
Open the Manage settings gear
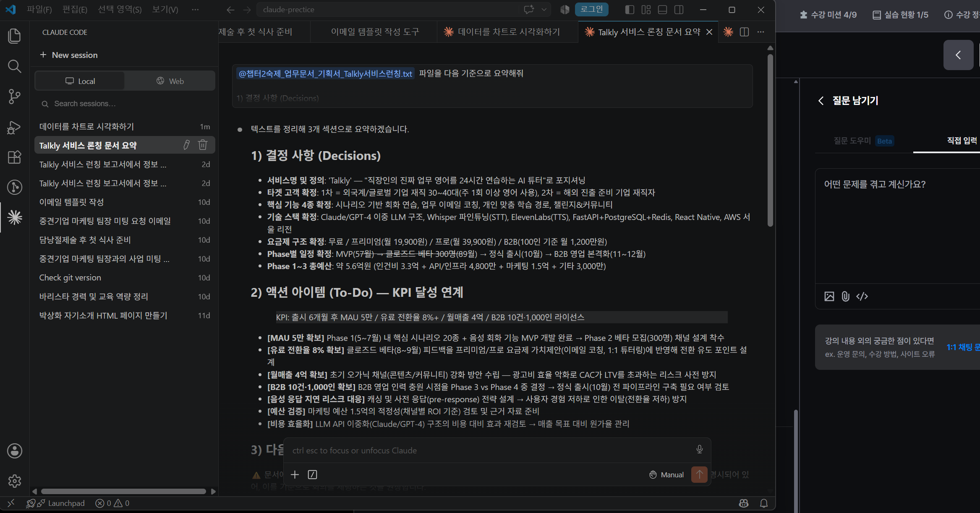(x=15, y=481)
